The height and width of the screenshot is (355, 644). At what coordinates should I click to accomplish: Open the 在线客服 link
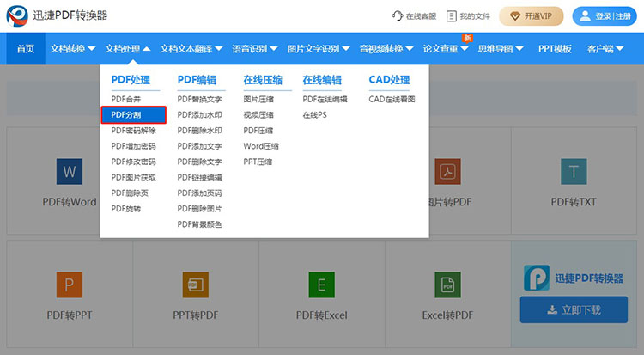pos(414,16)
